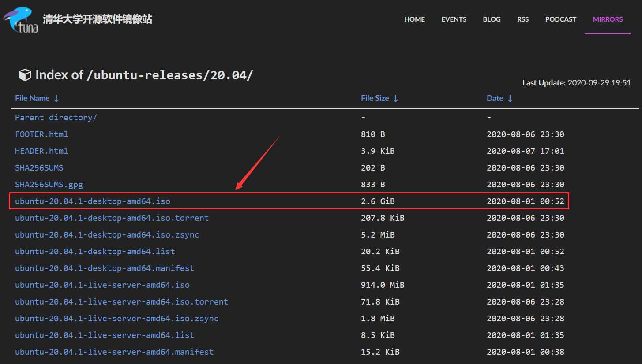This screenshot has width=642, height=364.
Task: Download SHA256SUMS.gpg signature file
Action: click(49, 185)
